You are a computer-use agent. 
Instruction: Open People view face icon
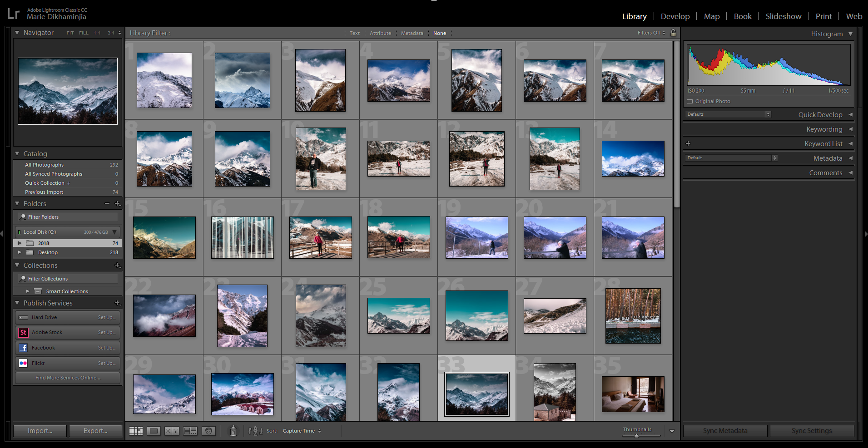click(208, 431)
